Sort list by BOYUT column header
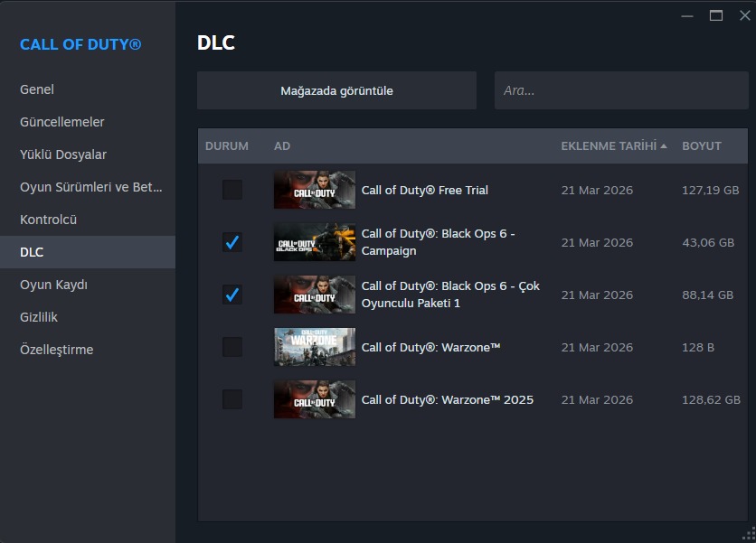 (702, 146)
